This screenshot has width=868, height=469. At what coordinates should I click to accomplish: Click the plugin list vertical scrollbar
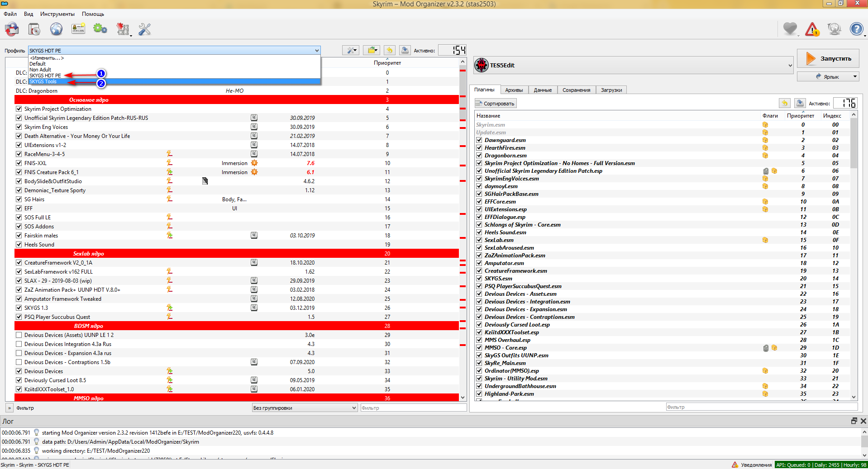pyautogui.click(x=854, y=256)
